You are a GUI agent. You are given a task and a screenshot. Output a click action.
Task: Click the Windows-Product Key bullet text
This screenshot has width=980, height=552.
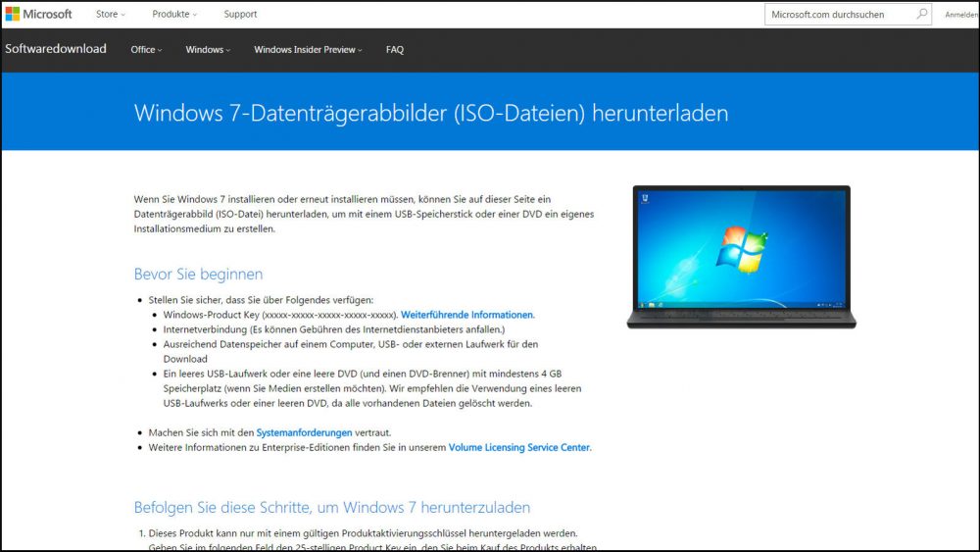(280, 315)
